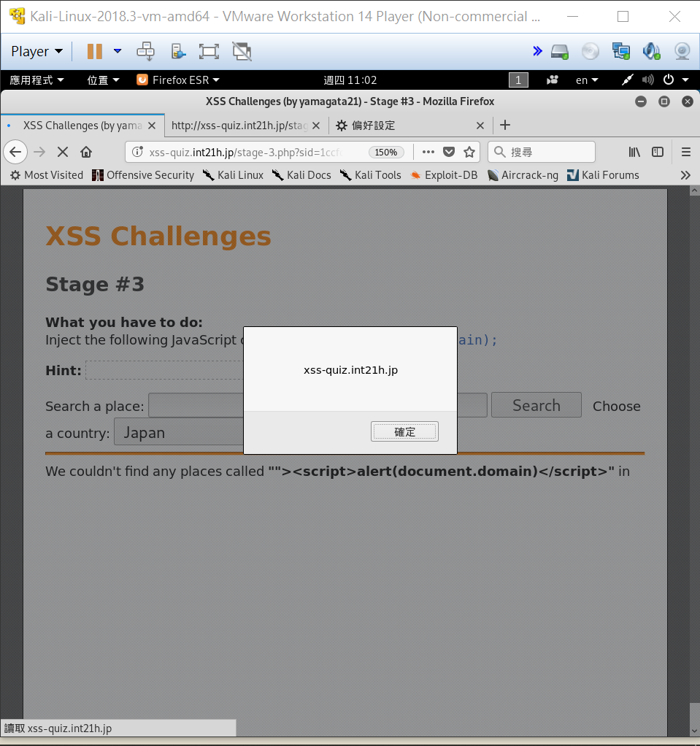This screenshot has width=700, height=746.
Task: Go back one page in Firefox
Action: pos(15,152)
